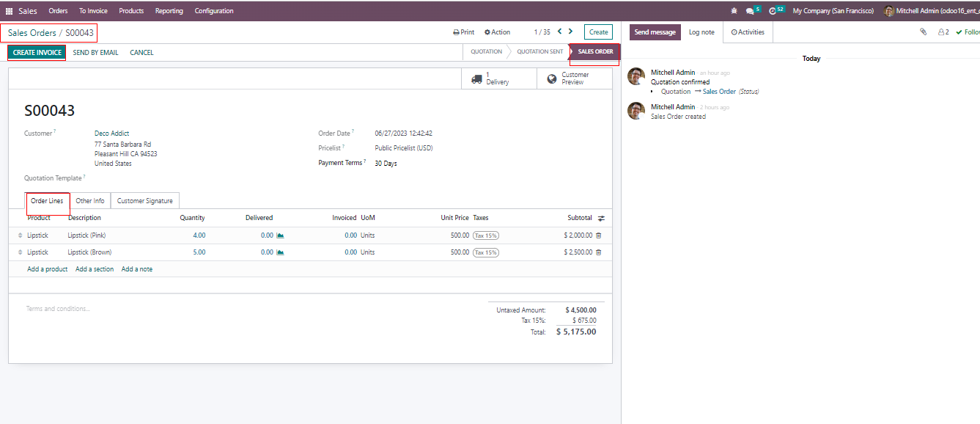Open the Action dropdown menu
Viewport: 980px width, 424px height.
(x=497, y=32)
